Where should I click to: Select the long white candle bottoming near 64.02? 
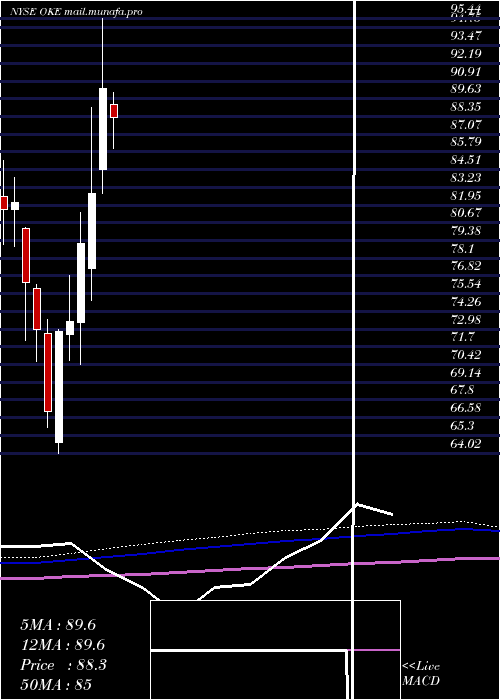(x=59, y=387)
